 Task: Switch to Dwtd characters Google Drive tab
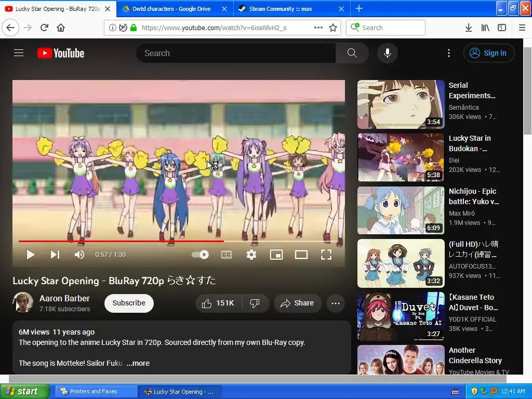pos(171,9)
